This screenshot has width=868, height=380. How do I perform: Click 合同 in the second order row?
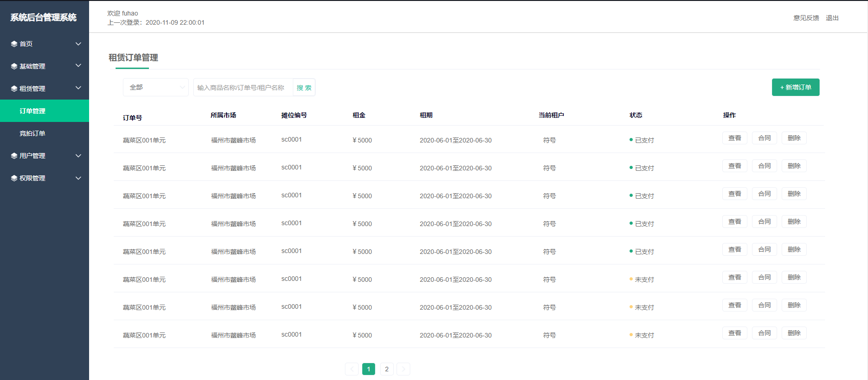point(764,166)
